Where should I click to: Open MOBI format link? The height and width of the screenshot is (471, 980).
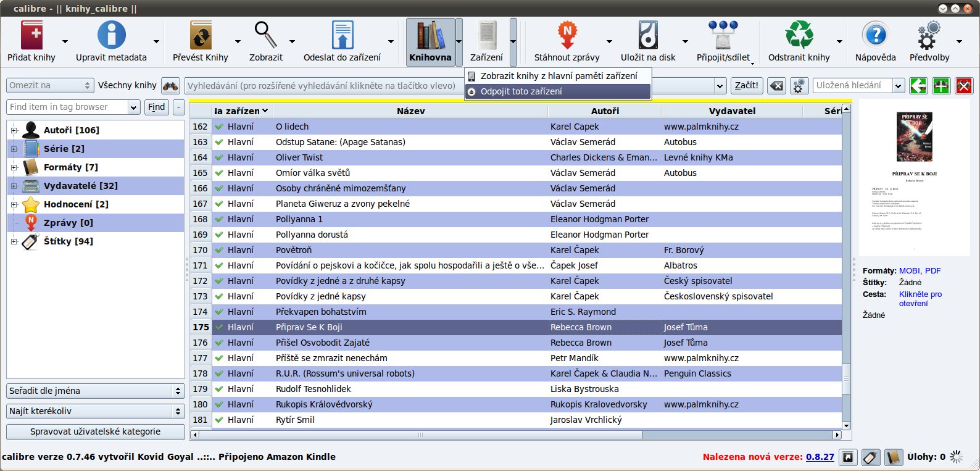(910, 270)
